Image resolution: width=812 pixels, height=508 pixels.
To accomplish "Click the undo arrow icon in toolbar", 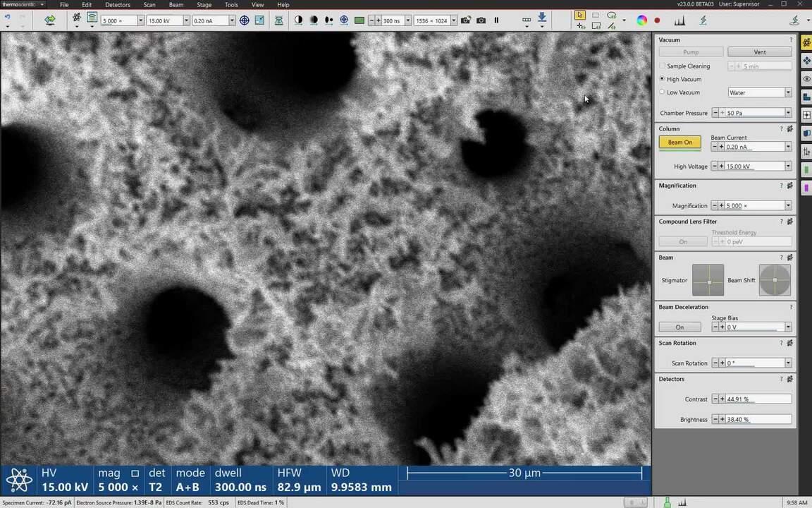I will (7, 17).
